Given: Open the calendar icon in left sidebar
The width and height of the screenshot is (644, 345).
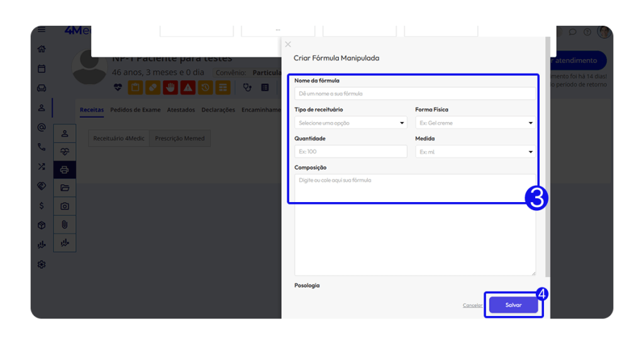Looking at the screenshot, I should click(42, 69).
